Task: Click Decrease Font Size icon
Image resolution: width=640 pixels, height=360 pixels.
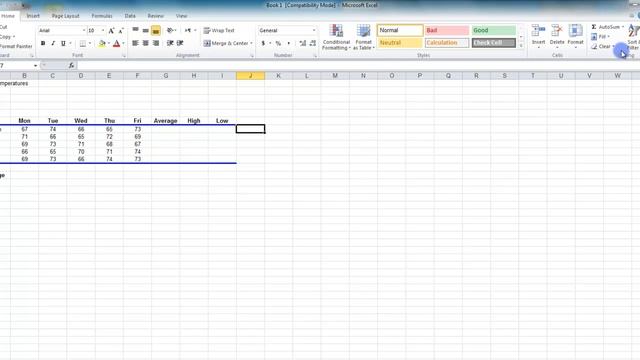Action: pos(121,31)
